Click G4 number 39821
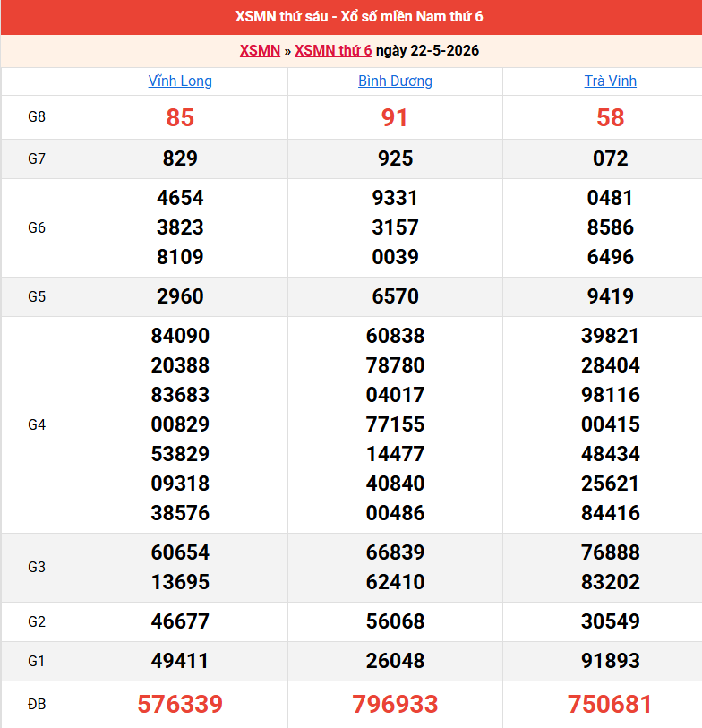 point(610,336)
